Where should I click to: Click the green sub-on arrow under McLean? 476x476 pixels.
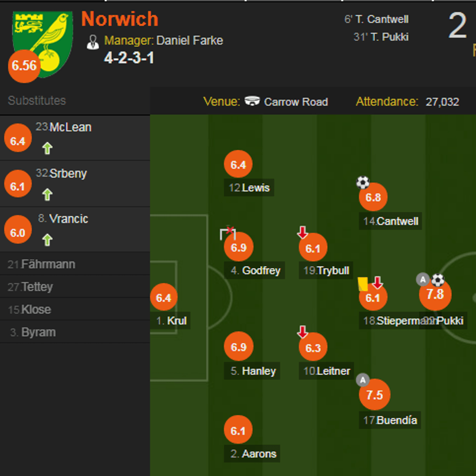[47, 148]
